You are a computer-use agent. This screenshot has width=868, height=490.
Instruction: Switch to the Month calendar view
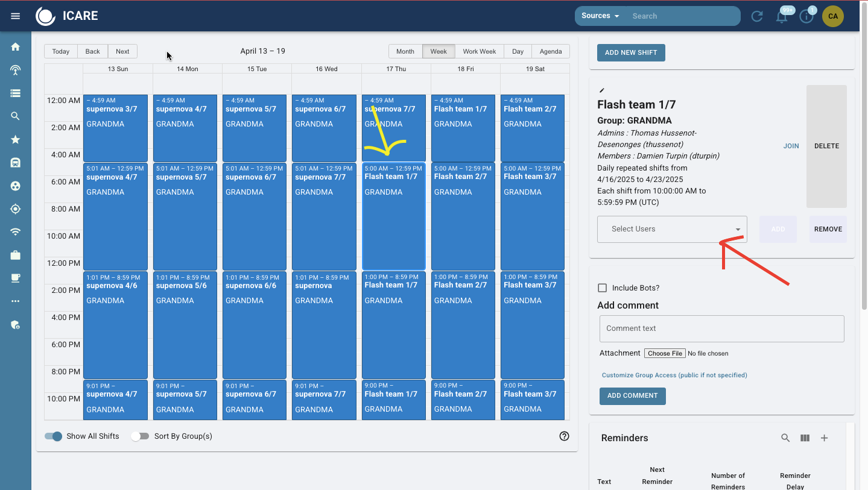pyautogui.click(x=405, y=51)
